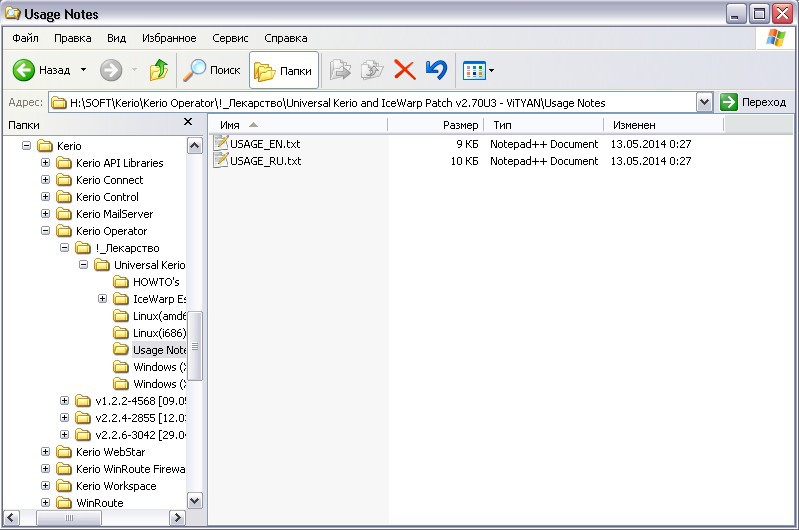Toggle the Папки folders pane
Screen dimensions: 799x530
point(284,70)
